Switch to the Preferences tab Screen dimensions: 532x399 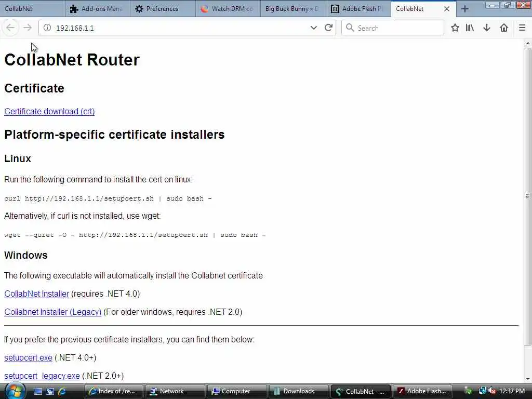[x=163, y=9]
